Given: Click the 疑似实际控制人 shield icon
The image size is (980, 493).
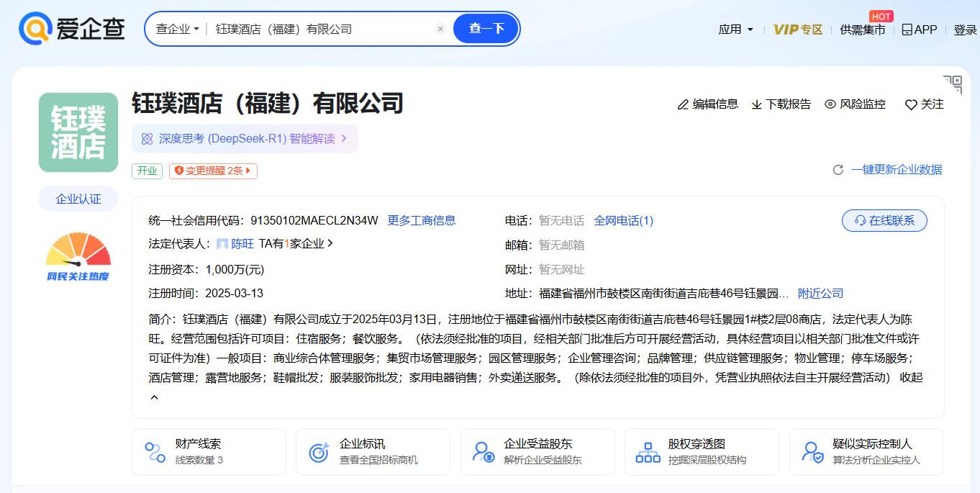Looking at the screenshot, I should 812,452.
